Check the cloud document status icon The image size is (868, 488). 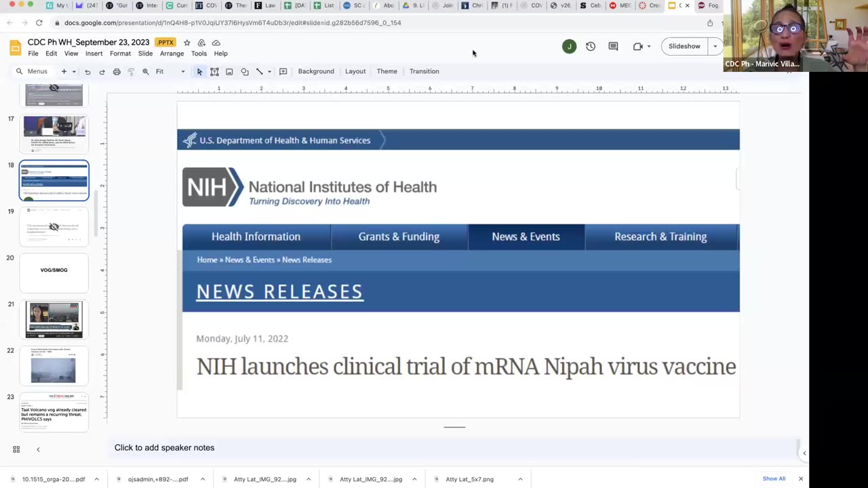tap(216, 43)
